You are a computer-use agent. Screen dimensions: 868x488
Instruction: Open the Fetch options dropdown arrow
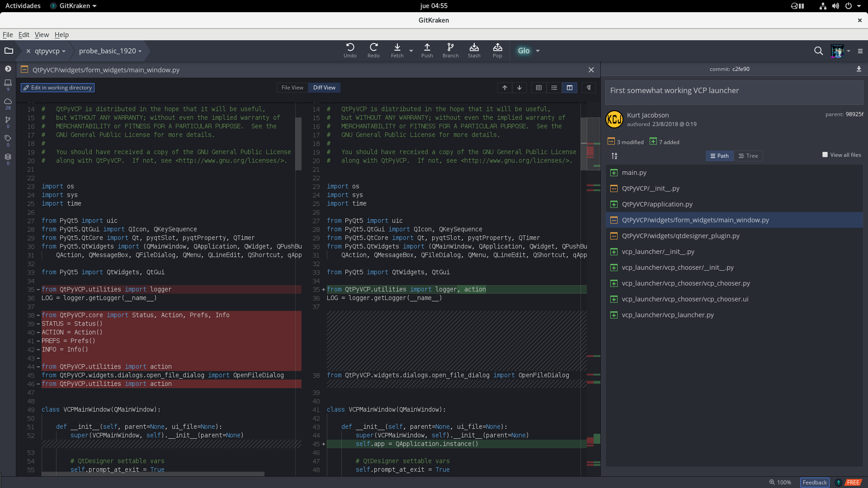(x=411, y=51)
